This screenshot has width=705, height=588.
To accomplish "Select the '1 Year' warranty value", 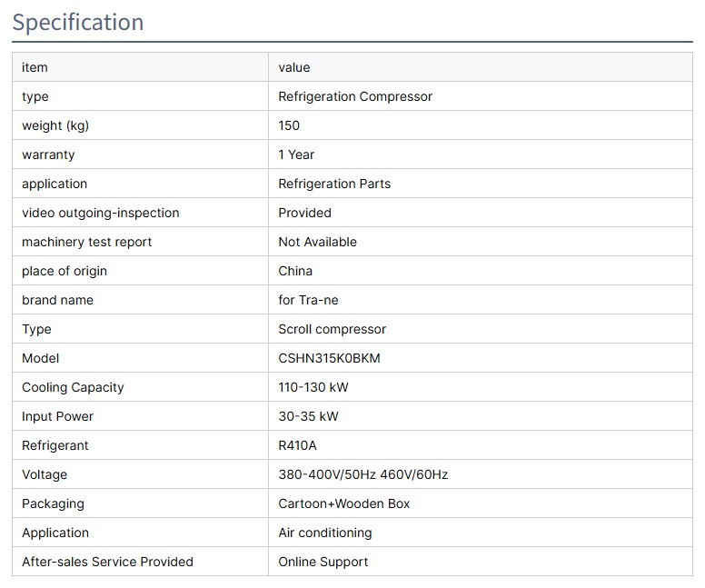I will [296, 154].
